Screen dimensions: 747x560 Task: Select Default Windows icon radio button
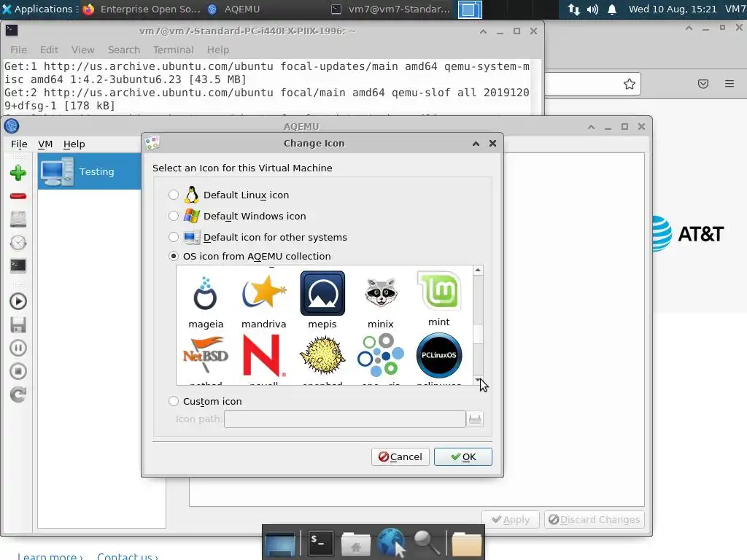(174, 216)
